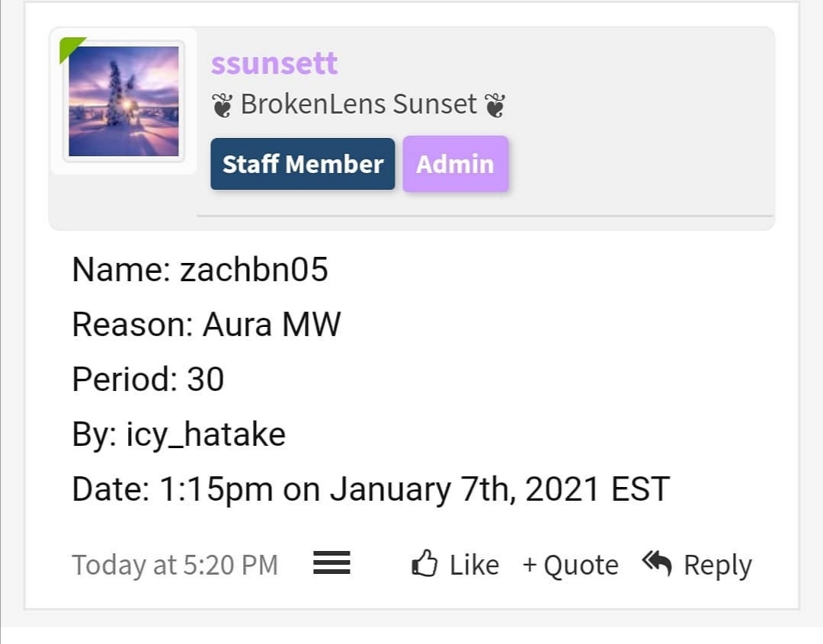Screen dimensions: 823x644
Task: Click the Like text label
Action: 474,566
